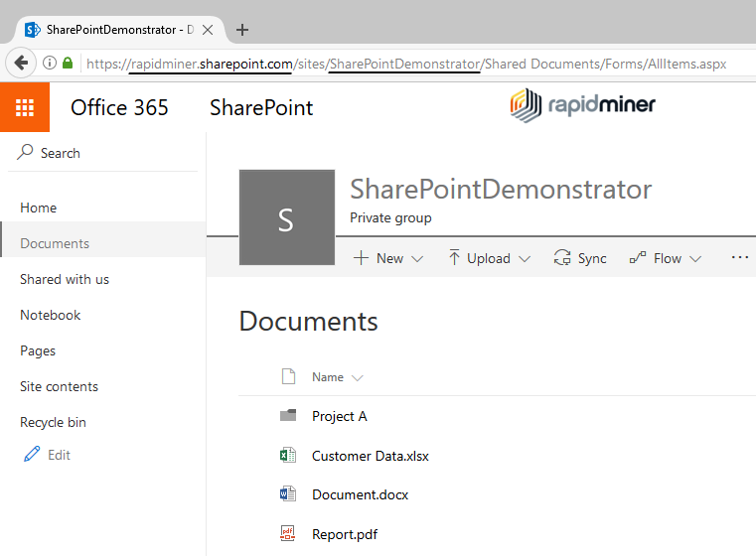Viewport: 756px width, 556px height.
Task: Open Report.pdf file name
Action: point(345,534)
